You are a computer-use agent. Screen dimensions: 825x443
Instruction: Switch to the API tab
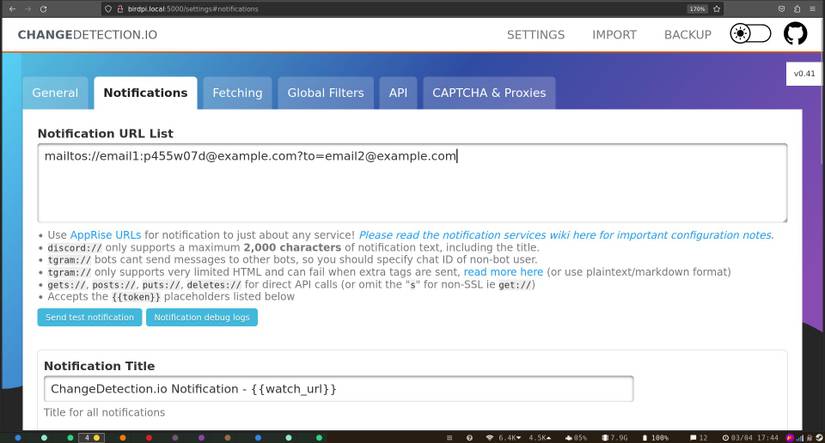(398, 93)
